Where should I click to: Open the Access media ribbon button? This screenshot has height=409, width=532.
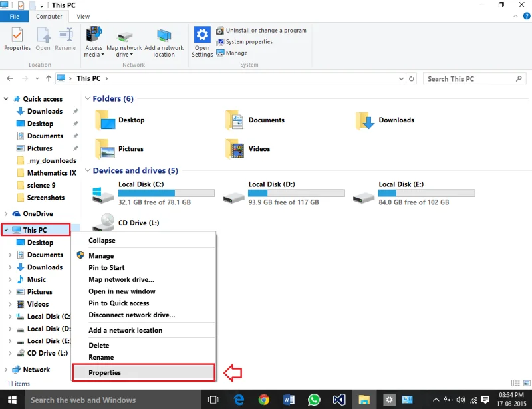click(x=94, y=41)
